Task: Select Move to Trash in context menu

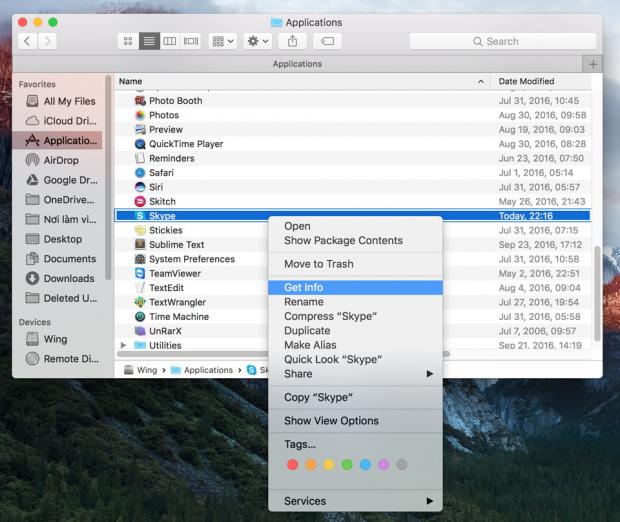Action: (318, 264)
